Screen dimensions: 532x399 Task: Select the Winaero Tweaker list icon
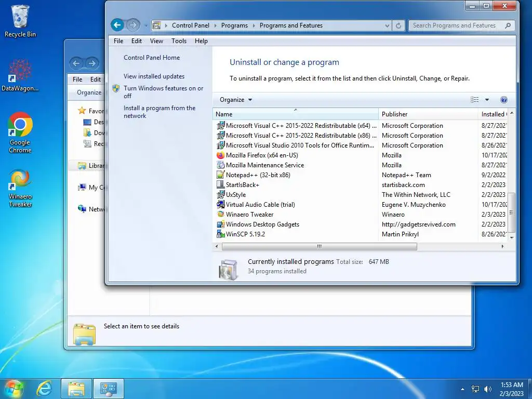pos(220,215)
